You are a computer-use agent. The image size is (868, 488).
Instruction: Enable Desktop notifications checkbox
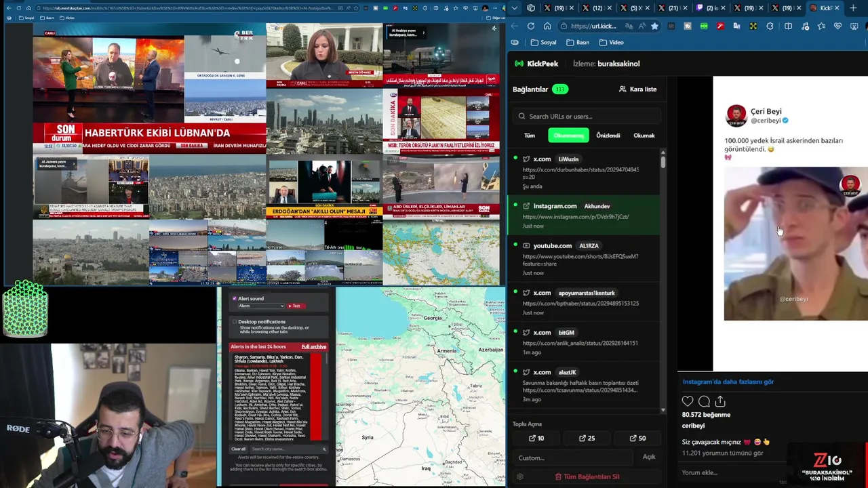click(235, 322)
